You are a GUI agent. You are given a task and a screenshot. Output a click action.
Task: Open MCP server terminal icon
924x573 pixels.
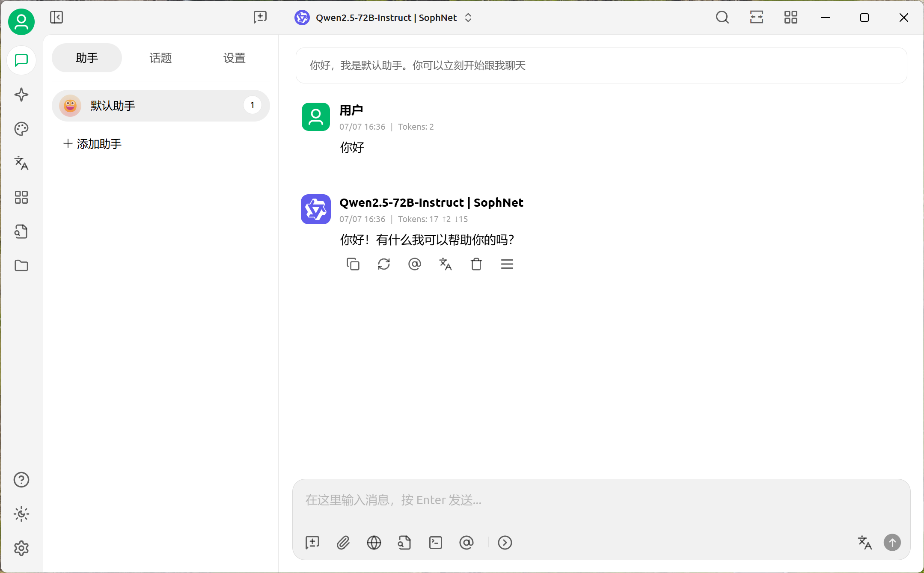coord(436,543)
